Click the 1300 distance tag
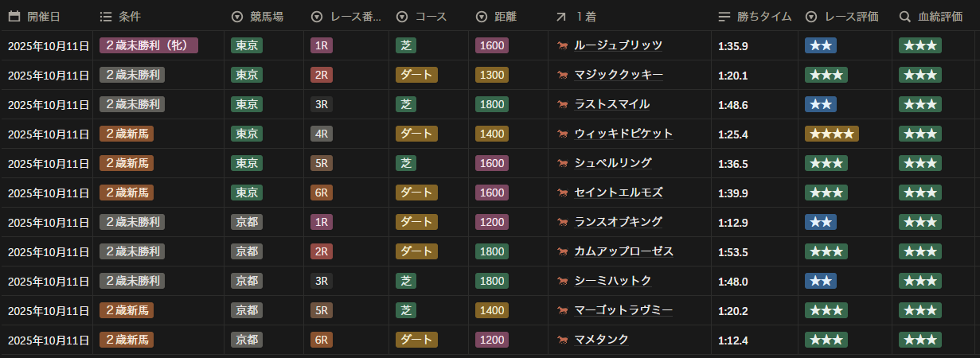 pos(492,75)
